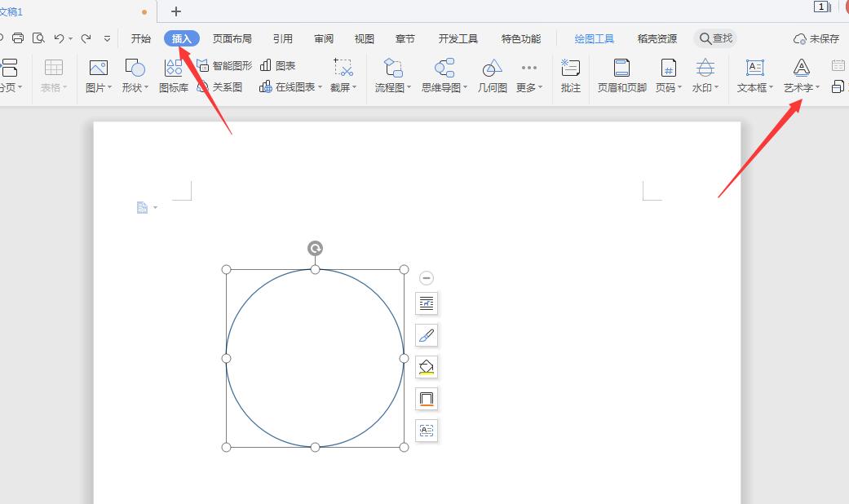Viewport: 849px width, 504px height.
Task: Open 页眉和页脚 header and footer
Action: (621, 75)
